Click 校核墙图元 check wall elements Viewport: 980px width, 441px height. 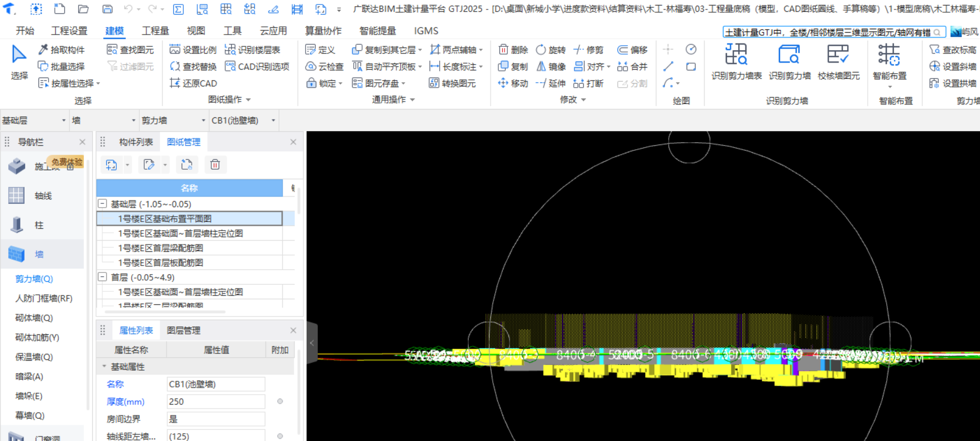[x=839, y=62]
